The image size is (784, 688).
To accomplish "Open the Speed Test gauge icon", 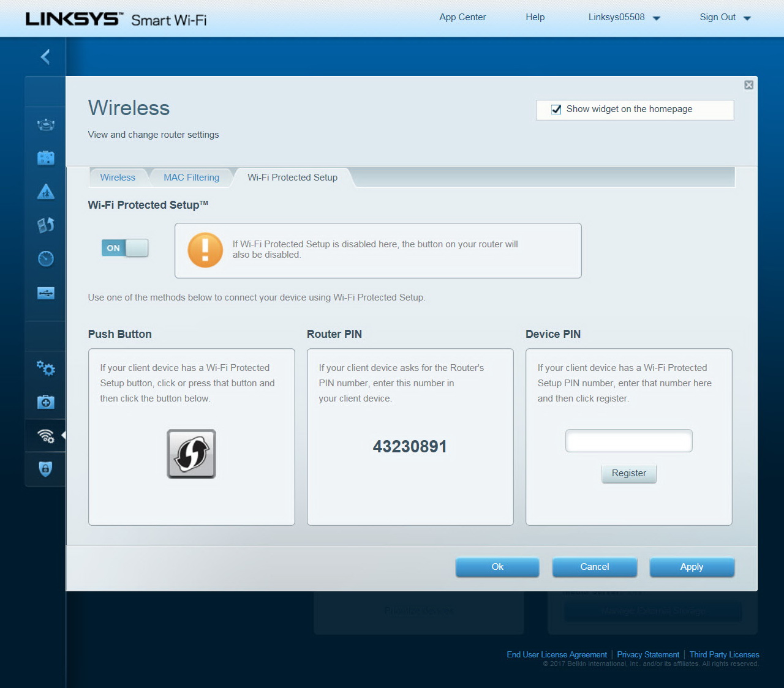I will tap(46, 259).
